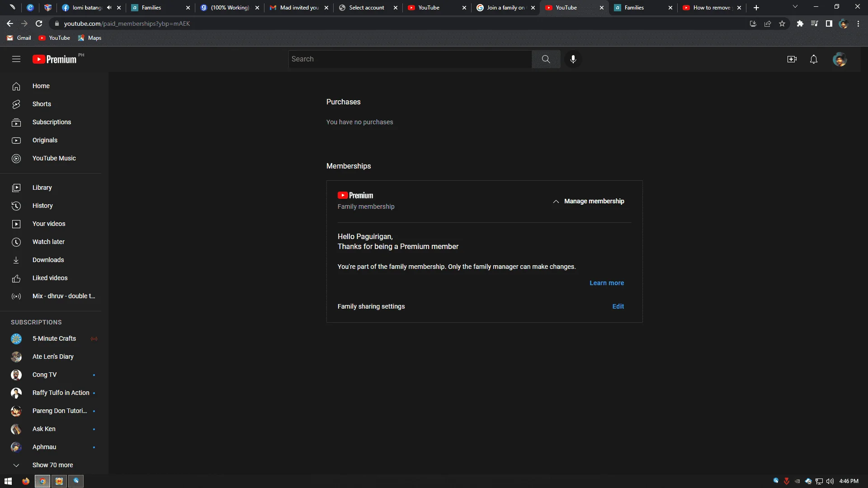Click the Learn more link
Viewport: 868px width, 488px height.
[606, 283]
